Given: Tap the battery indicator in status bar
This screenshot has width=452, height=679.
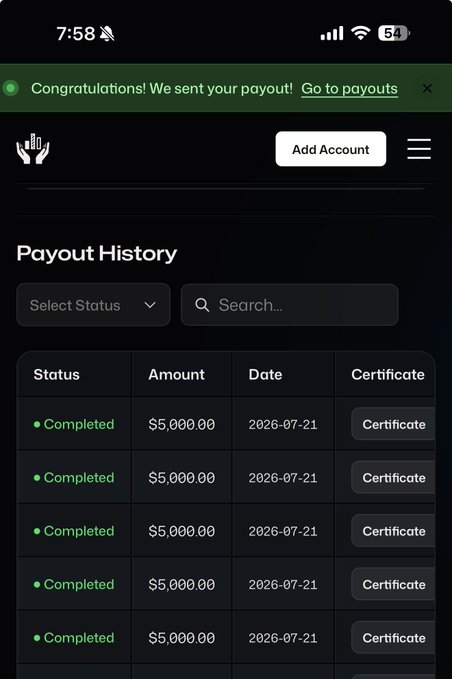Looking at the screenshot, I should (394, 33).
